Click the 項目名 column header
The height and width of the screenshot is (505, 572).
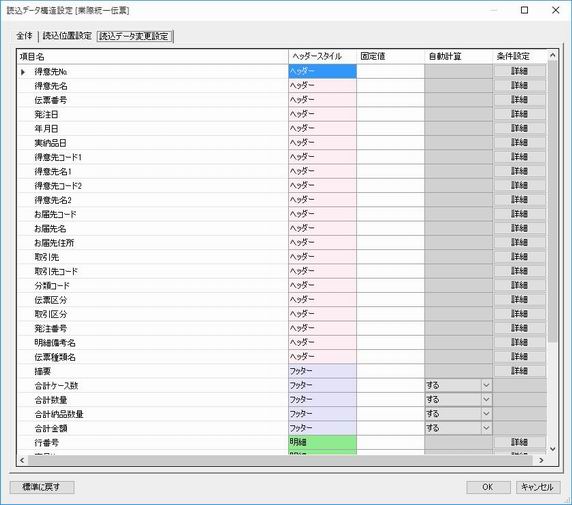pyautogui.click(x=152, y=57)
